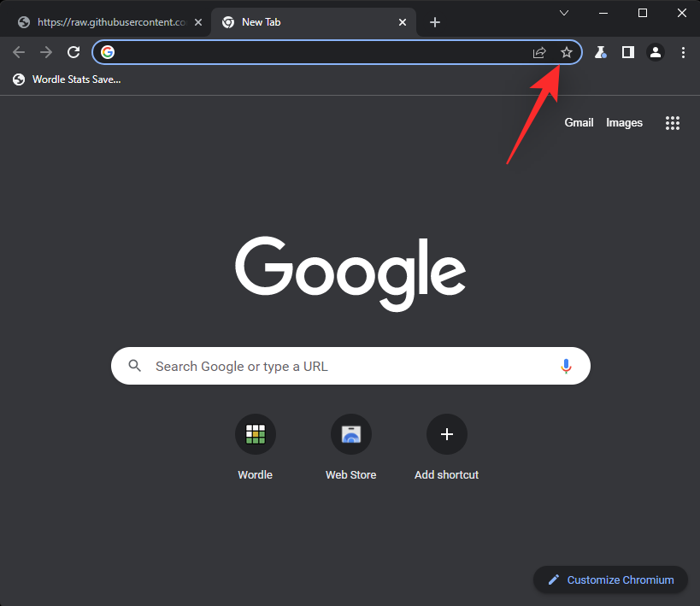Open the Google apps grid
This screenshot has width=700, height=606.
[x=673, y=123]
